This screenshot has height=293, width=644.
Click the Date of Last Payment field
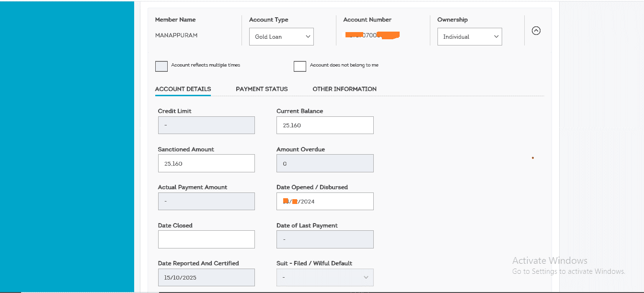click(x=325, y=239)
